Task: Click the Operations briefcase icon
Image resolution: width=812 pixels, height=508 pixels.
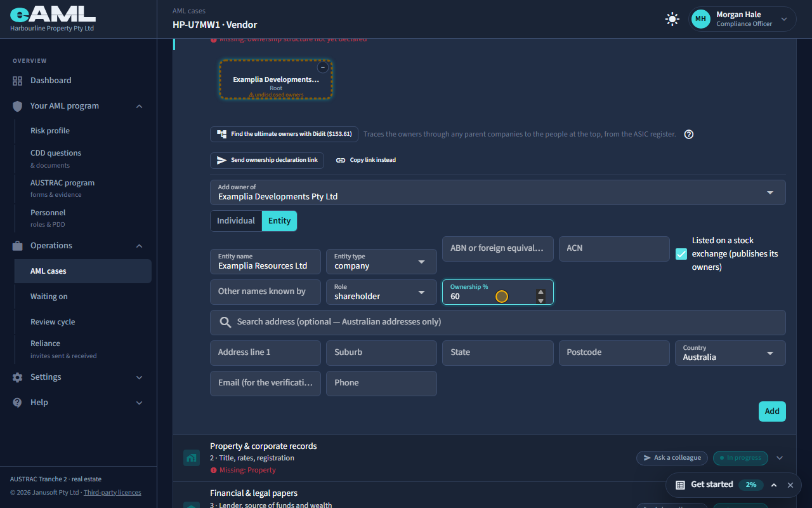Action: click(17, 246)
